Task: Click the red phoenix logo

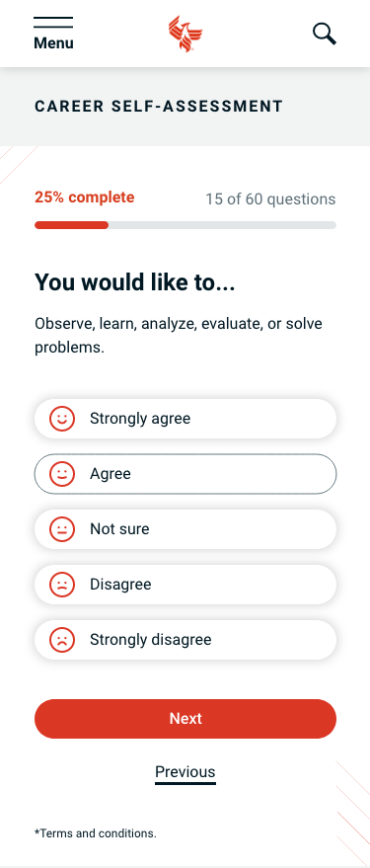Action: pyautogui.click(x=185, y=34)
